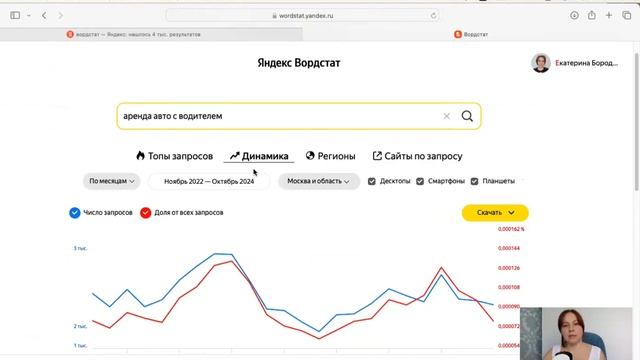Open a new tab with plus
Screen dimensions: 640x360
[609, 16]
